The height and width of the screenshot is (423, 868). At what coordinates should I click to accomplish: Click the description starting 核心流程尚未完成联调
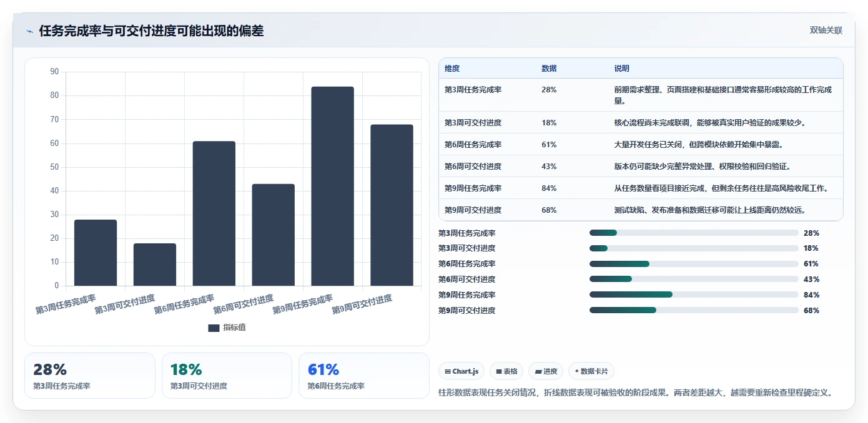(710, 123)
